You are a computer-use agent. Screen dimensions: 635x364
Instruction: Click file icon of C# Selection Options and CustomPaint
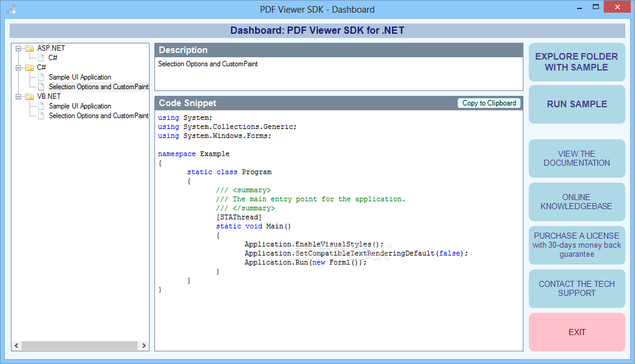[41, 87]
